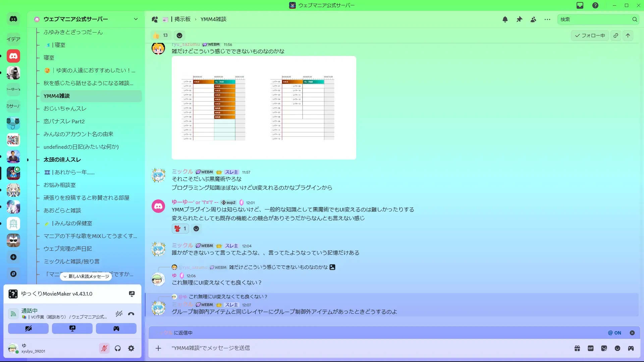Open user settings gear icon

[131, 348]
